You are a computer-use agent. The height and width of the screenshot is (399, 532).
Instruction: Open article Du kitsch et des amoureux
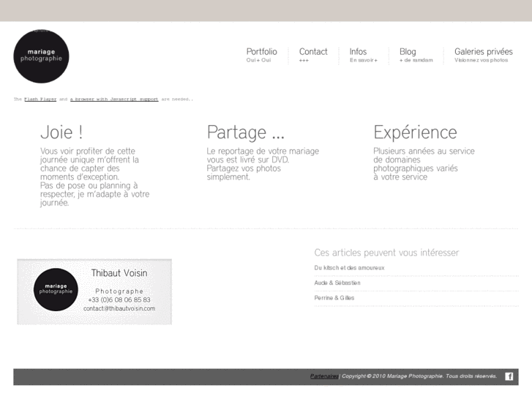pos(349,268)
